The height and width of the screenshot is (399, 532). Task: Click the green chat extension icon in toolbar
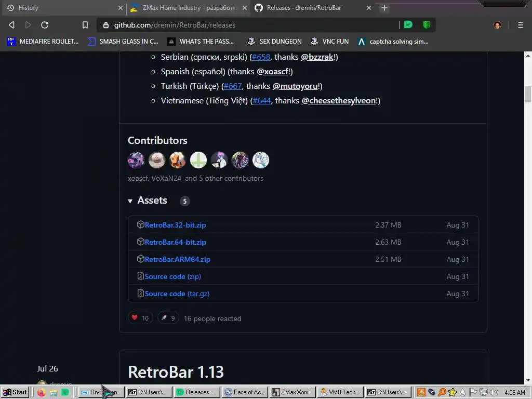click(x=408, y=25)
